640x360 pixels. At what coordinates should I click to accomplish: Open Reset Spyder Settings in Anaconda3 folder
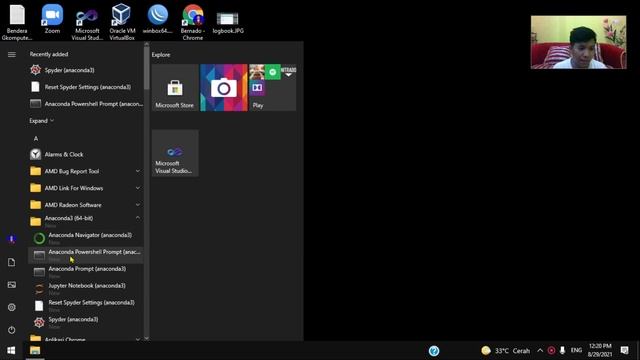(x=86, y=305)
